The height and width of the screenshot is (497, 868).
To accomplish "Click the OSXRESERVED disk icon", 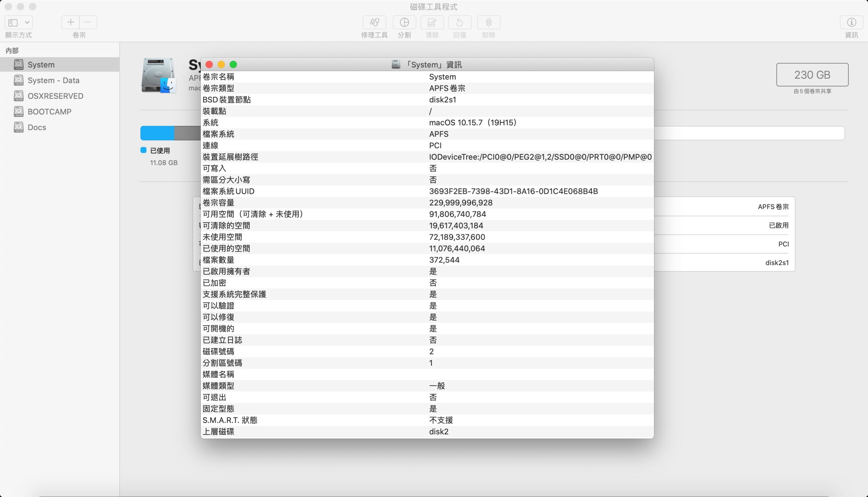I will 18,96.
